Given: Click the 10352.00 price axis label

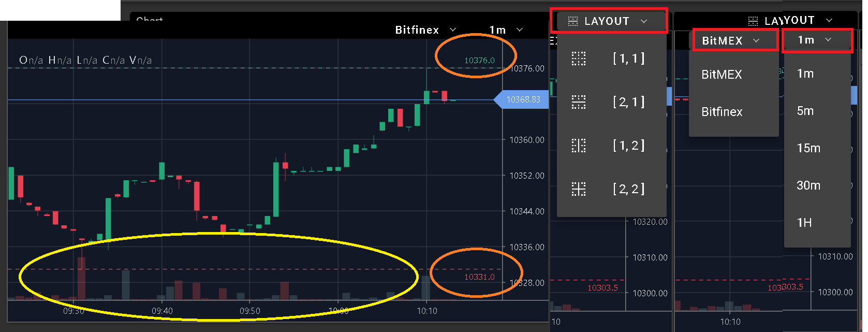Looking at the screenshot, I should [527, 176].
